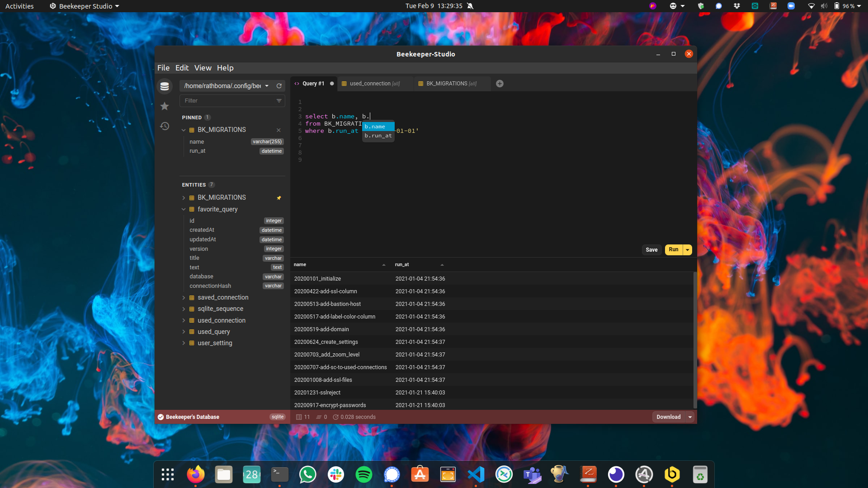Select b.run_at autocomplete suggestion
Screen dimensions: 868x488
click(x=378, y=136)
